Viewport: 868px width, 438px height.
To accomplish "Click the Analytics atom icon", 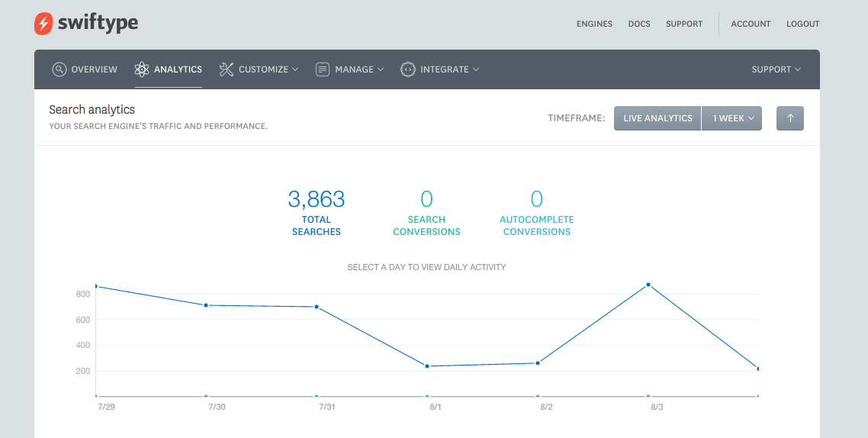I will click(x=142, y=69).
